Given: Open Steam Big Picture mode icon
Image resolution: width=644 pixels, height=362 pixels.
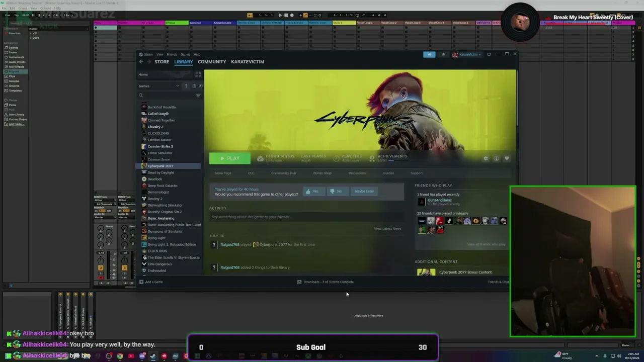Looking at the screenshot, I should 489,54.
